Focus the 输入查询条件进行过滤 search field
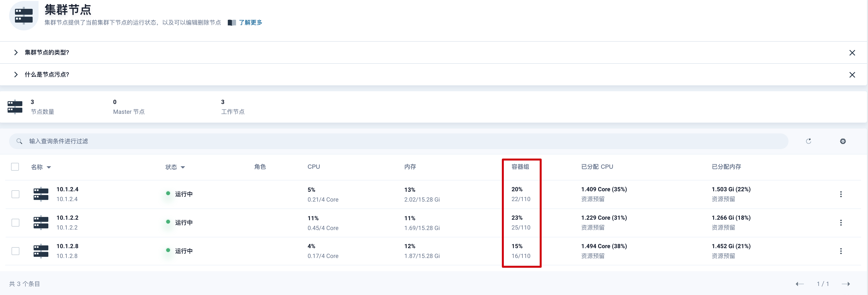The width and height of the screenshot is (868, 295). click(398, 141)
